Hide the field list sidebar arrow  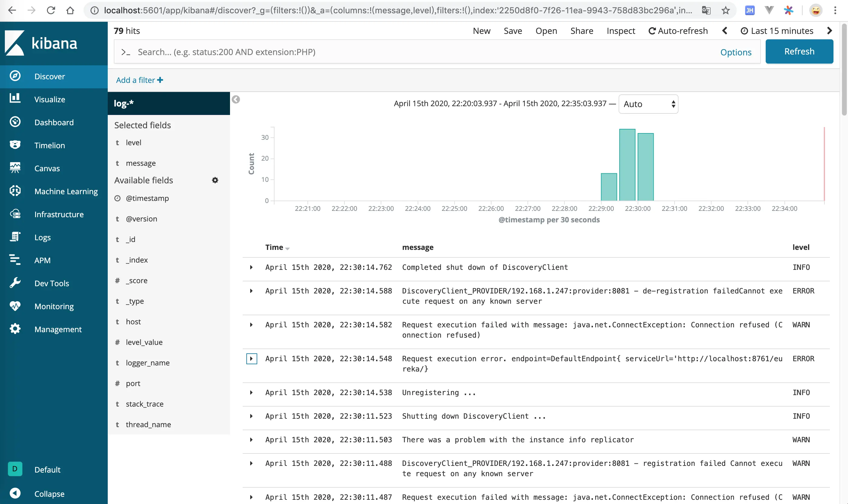[x=236, y=100]
